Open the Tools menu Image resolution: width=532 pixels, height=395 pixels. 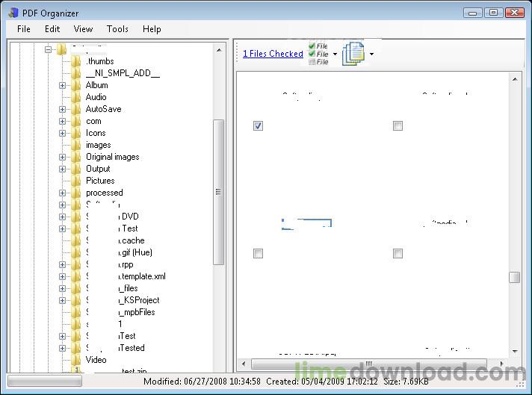117,29
